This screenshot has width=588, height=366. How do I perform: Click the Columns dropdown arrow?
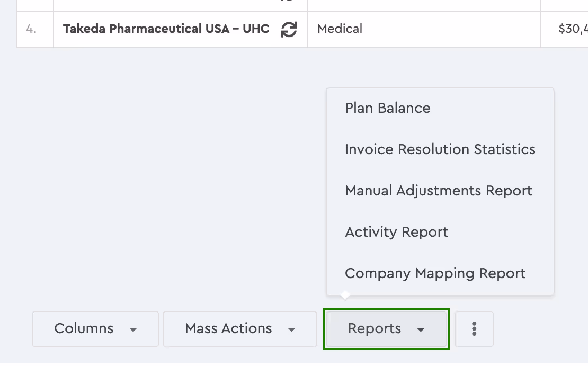click(x=133, y=329)
